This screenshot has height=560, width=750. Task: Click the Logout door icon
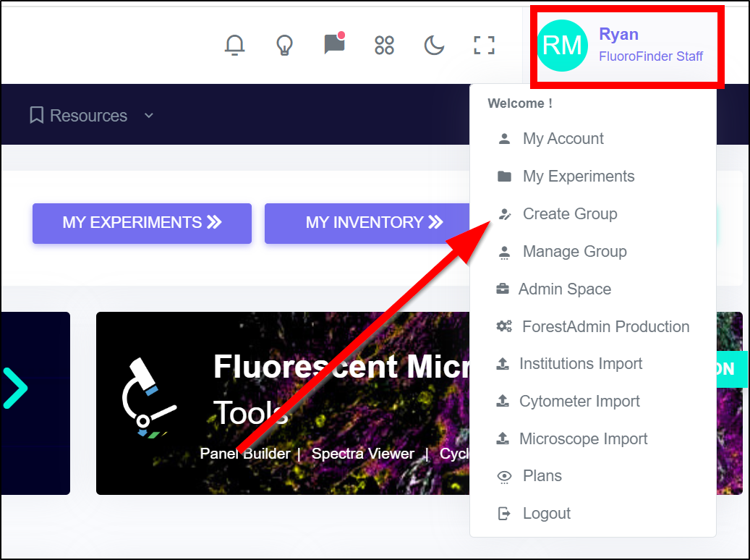[504, 514]
